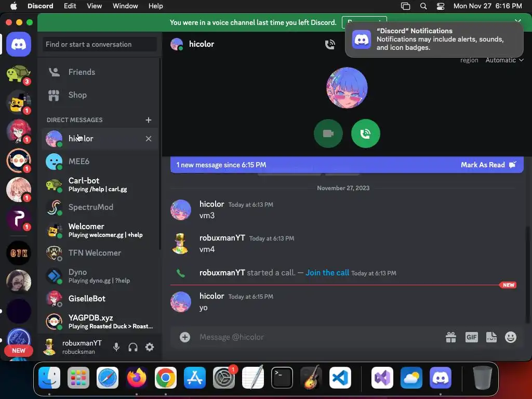Viewport: 532px width, 399px height.
Task: Start a video call with hicolor
Action: [328, 134]
